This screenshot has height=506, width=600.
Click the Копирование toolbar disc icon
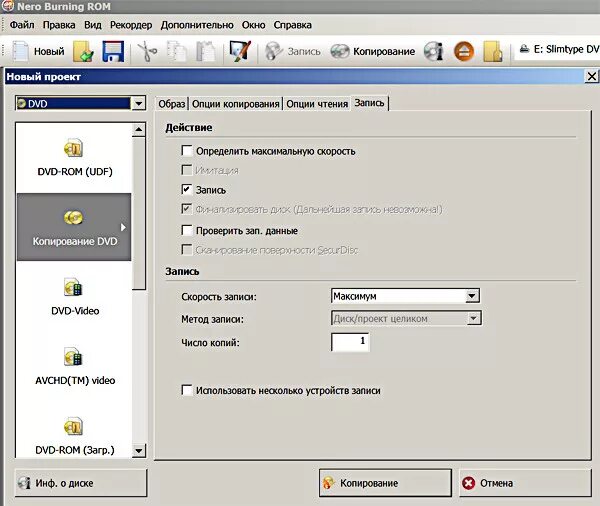point(340,51)
